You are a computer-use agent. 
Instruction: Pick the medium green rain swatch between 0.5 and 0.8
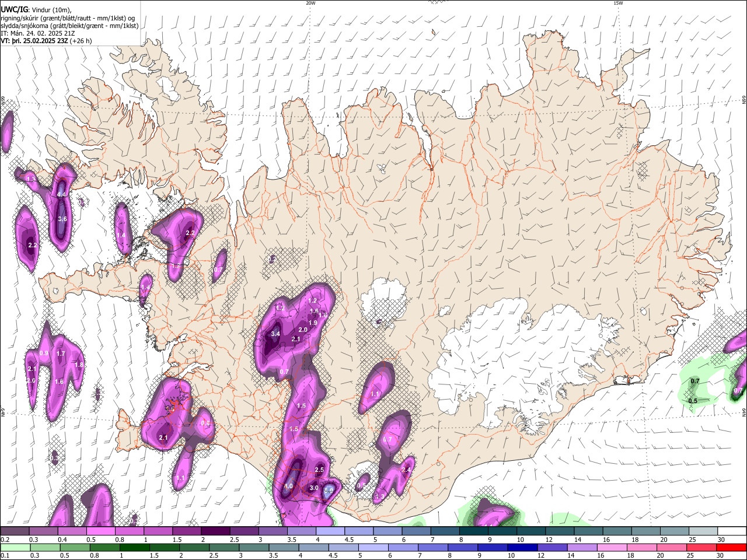click(x=75, y=547)
